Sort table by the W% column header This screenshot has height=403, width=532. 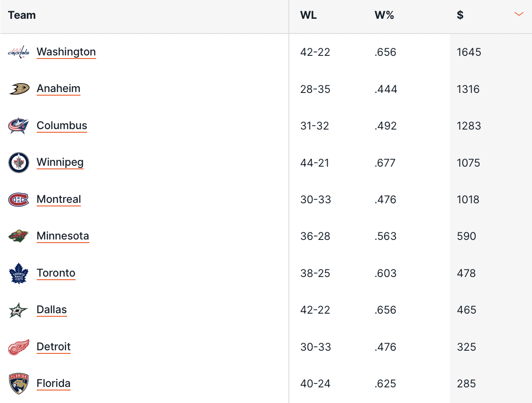(384, 15)
